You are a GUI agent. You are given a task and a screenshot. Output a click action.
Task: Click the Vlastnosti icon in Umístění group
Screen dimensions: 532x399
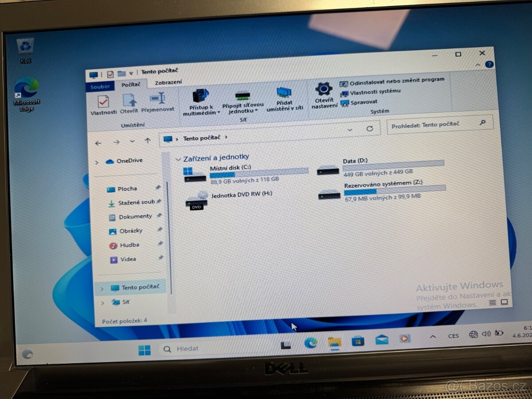coord(104,102)
